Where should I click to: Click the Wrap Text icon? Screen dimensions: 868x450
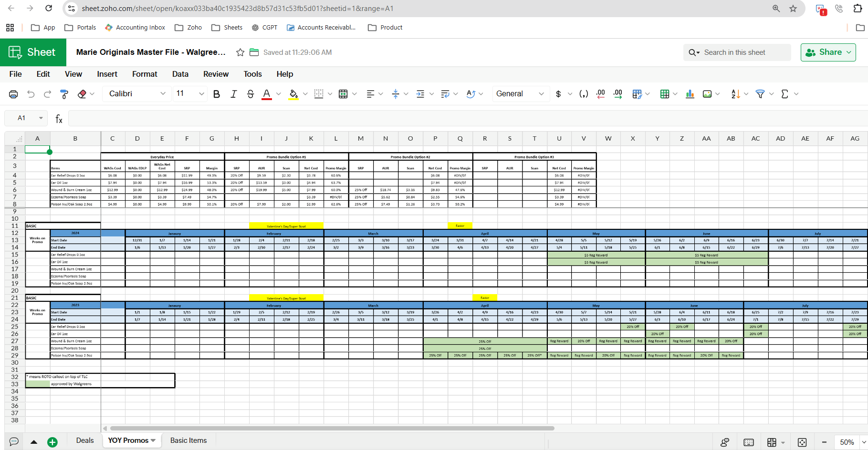tap(445, 94)
